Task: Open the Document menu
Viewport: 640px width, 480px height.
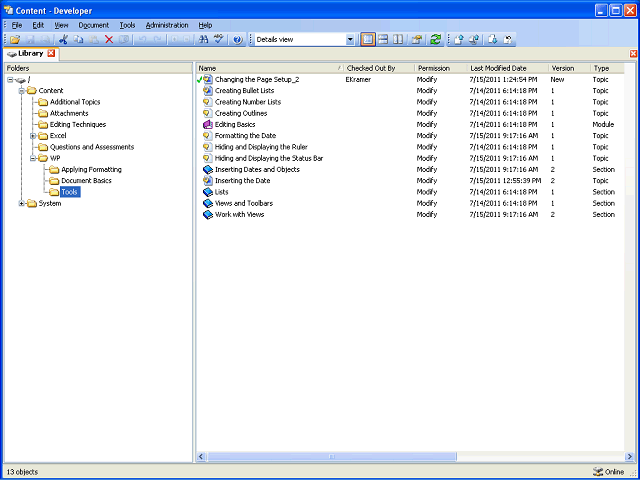Action: point(93,25)
